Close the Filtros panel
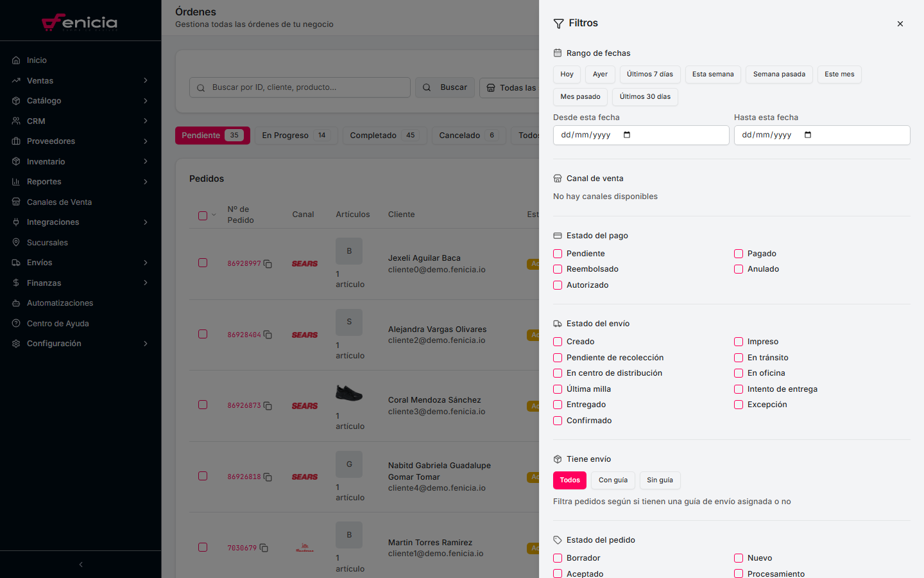This screenshot has width=924, height=578. tap(900, 24)
